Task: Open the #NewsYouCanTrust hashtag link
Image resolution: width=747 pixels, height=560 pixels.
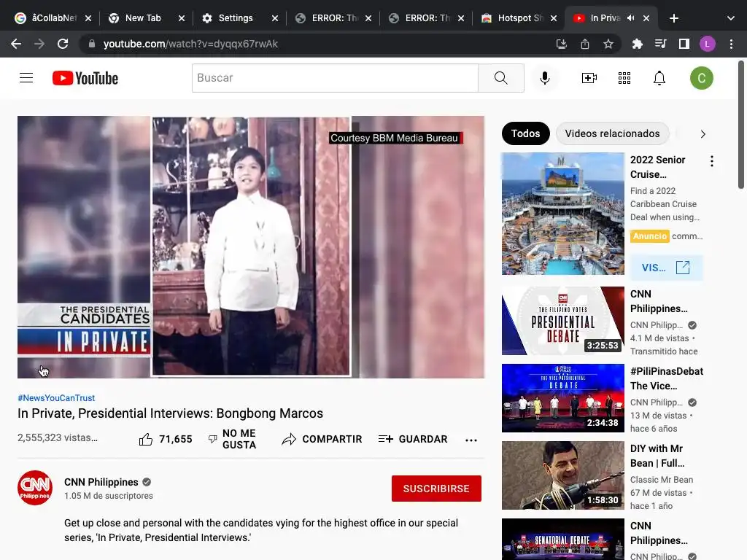Action: tap(56, 397)
